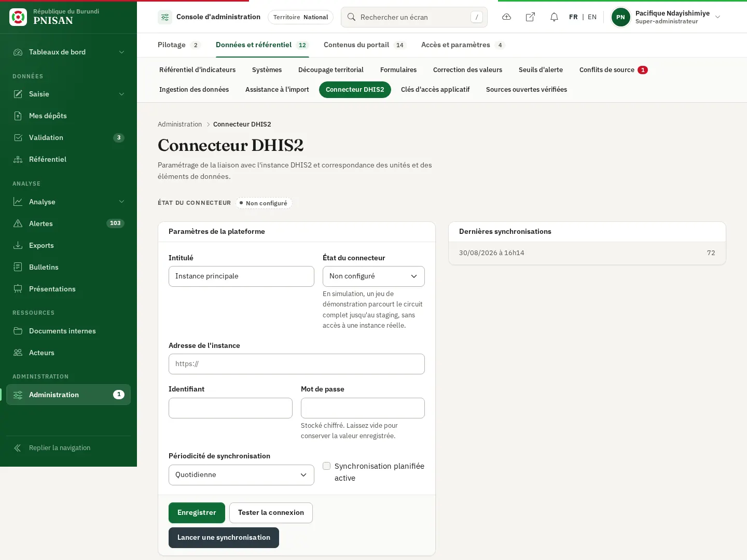Viewport: 747px width, 560px height.
Task: Click the Replier la navigation chevrons icon
Action: click(x=18, y=448)
